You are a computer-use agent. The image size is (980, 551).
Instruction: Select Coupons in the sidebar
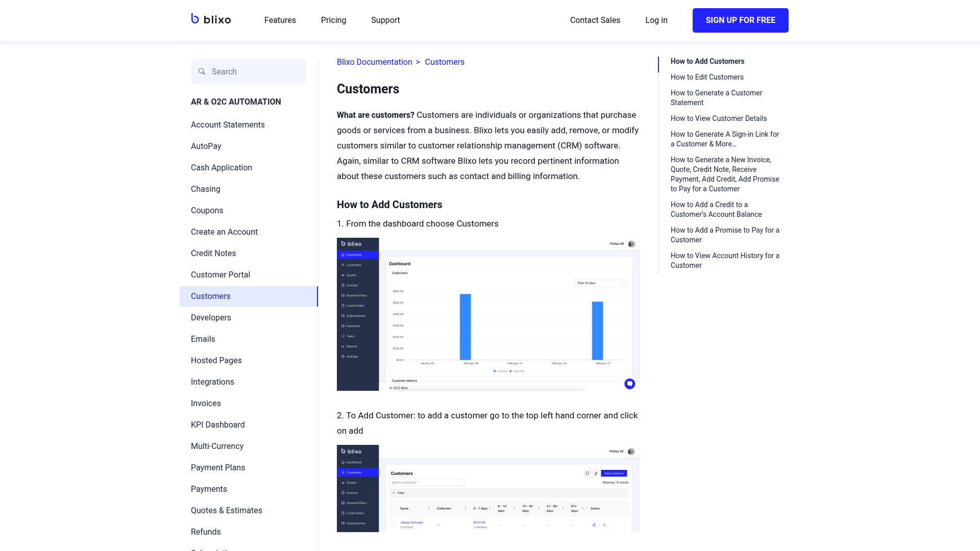click(207, 211)
